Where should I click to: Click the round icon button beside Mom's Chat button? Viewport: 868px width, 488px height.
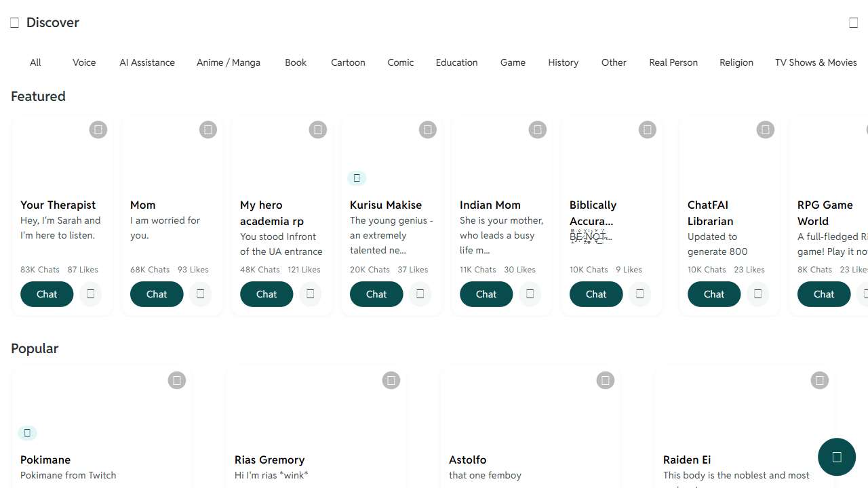pyautogui.click(x=200, y=294)
